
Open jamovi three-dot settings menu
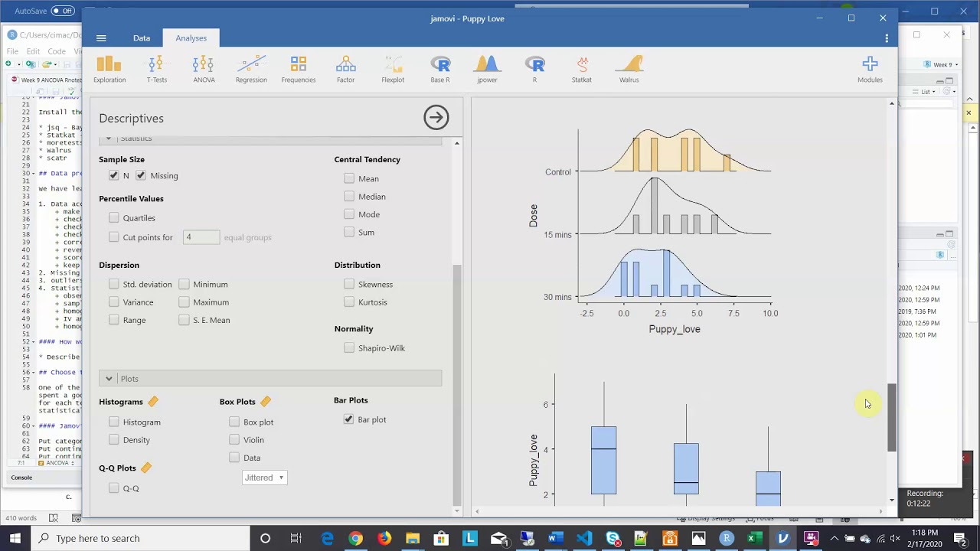887,38
